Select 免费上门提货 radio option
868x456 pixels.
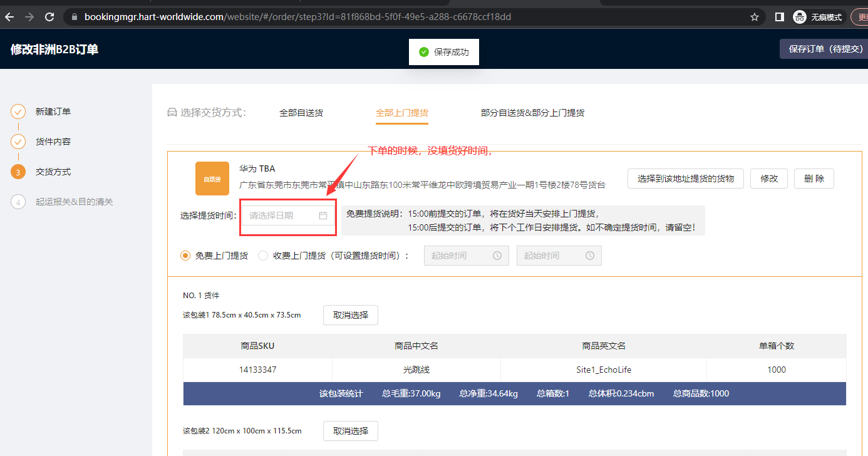coord(185,256)
